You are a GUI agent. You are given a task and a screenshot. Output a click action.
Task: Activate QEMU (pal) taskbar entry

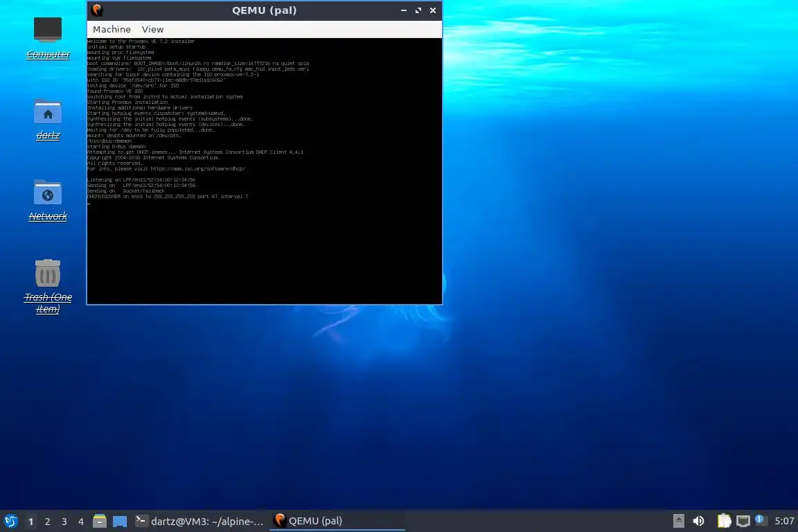pyautogui.click(x=337, y=522)
